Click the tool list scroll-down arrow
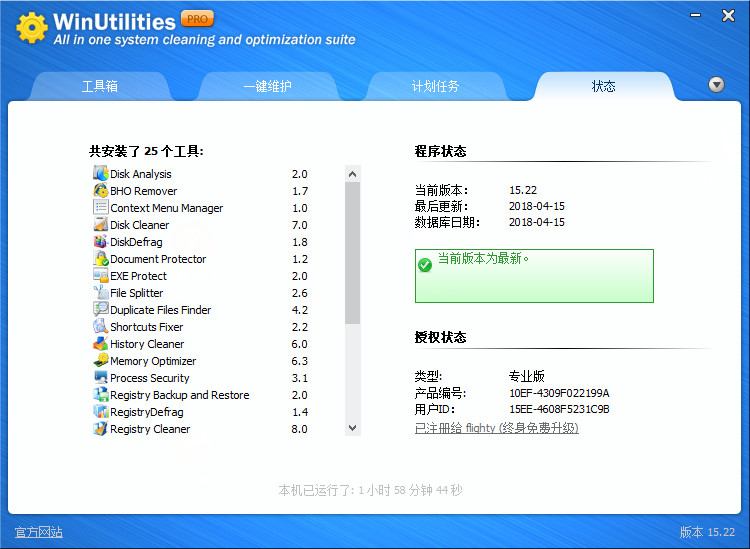 (353, 428)
